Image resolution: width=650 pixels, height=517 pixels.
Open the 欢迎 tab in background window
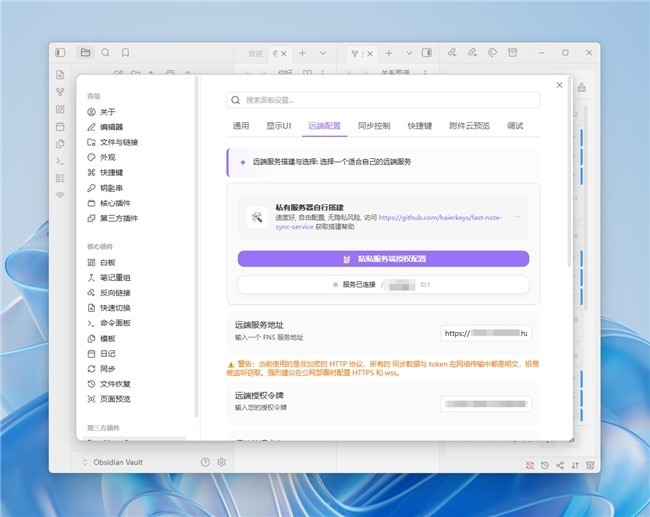(255, 53)
